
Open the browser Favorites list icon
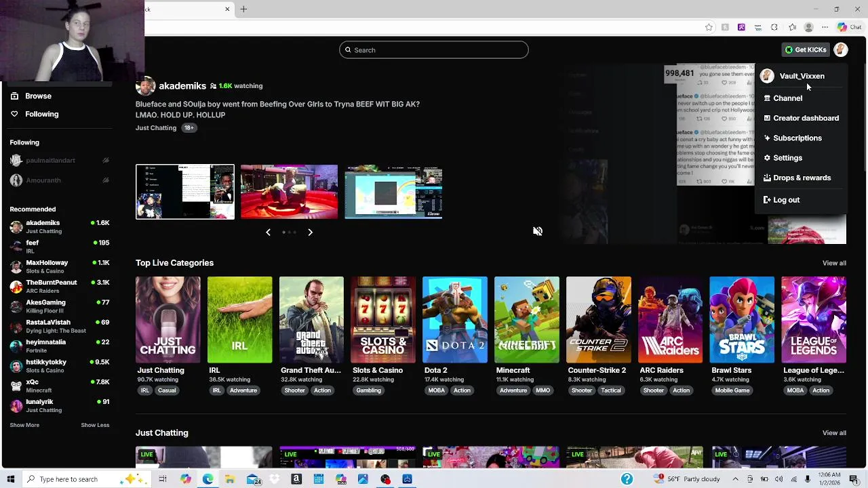(792, 27)
